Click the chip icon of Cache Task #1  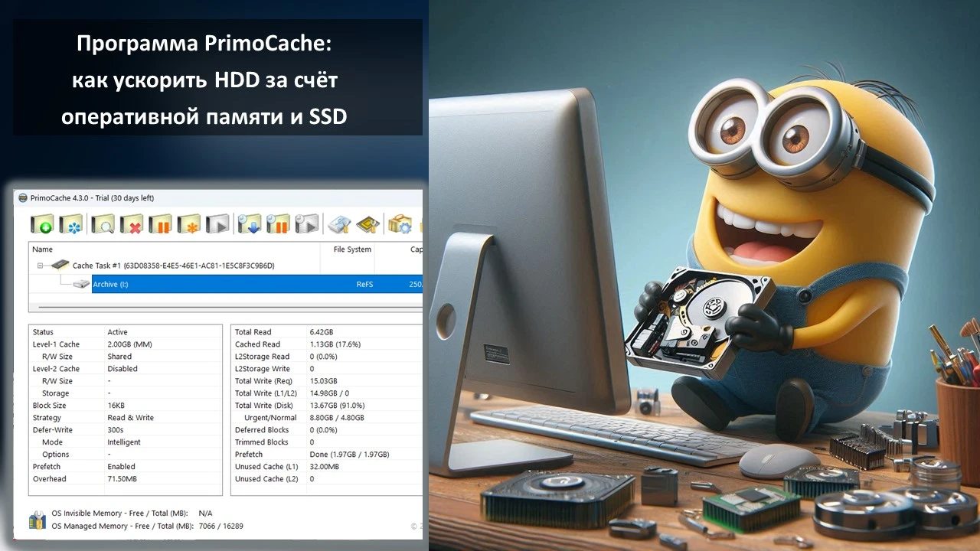(x=59, y=266)
